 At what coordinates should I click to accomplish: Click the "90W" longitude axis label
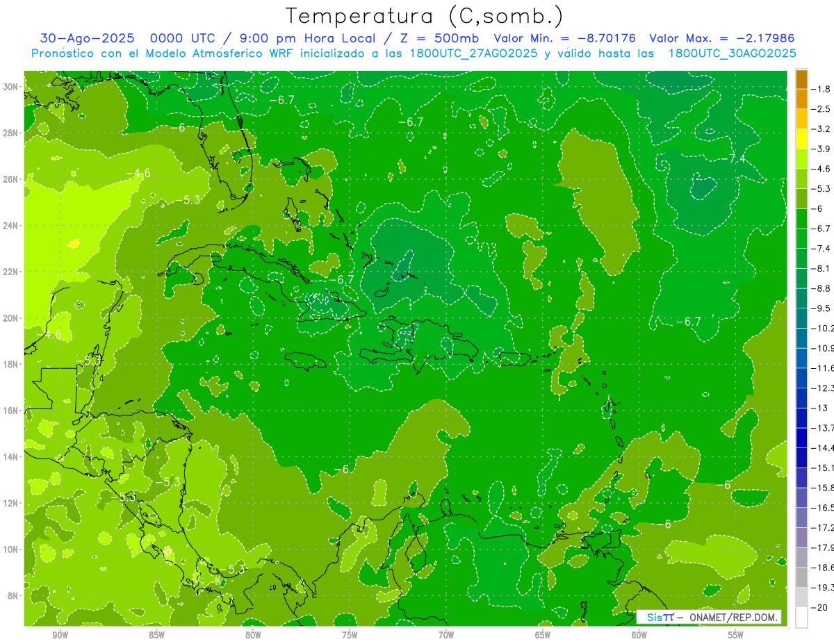tap(60, 635)
